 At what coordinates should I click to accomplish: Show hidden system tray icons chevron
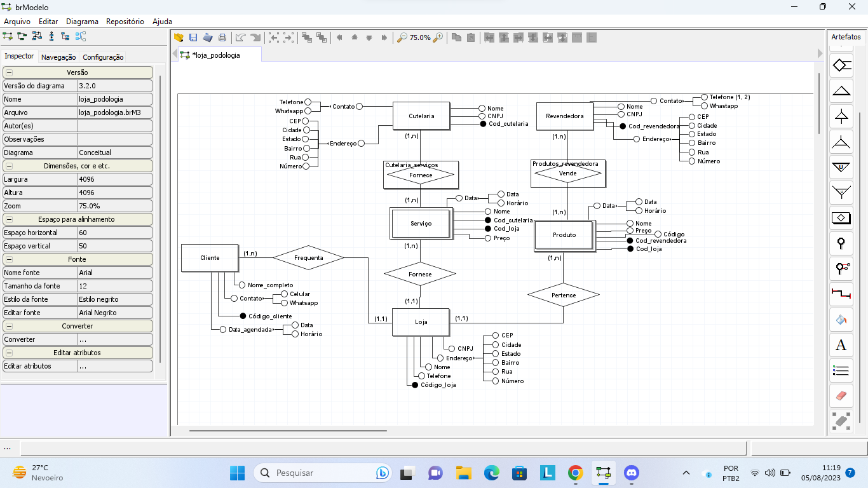coord(686,473)
